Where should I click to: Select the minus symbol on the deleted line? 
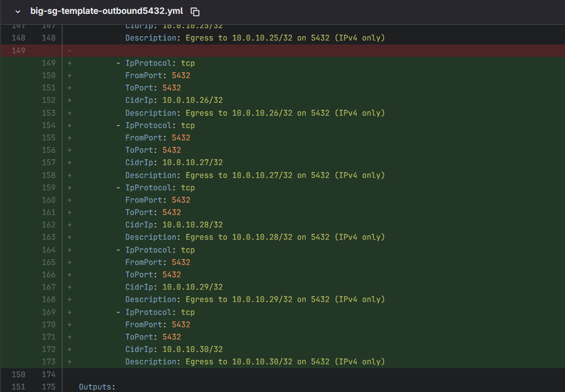point(69,50)
